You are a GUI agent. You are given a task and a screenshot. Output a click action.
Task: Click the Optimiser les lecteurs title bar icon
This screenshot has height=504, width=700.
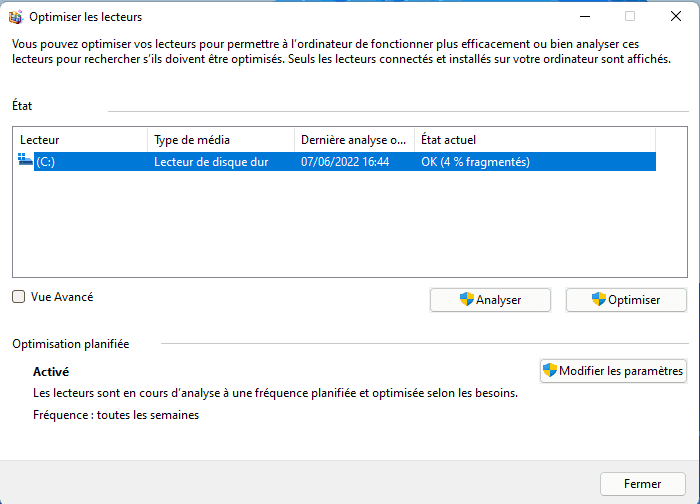click(16, 17)
